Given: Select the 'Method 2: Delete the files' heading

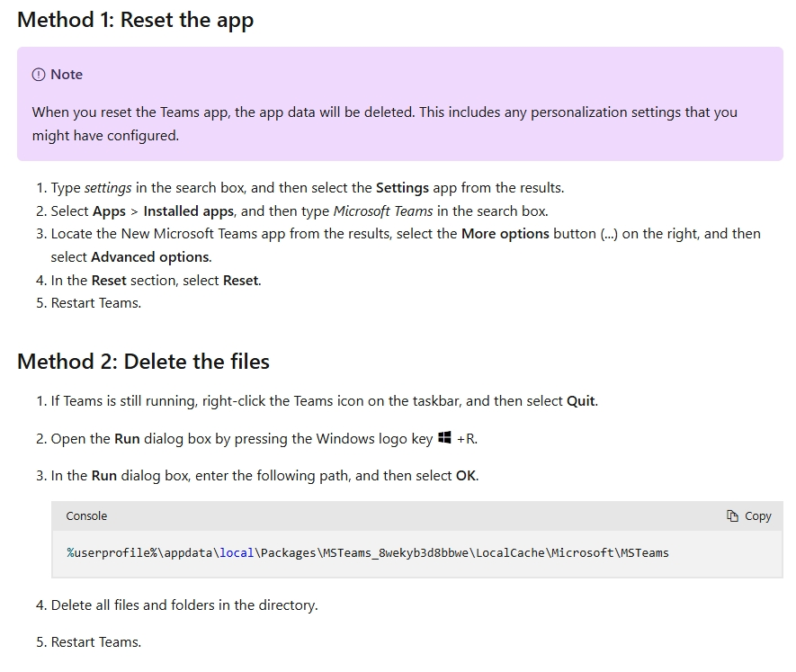Looking at the screenshot, I should coord(142,362).
